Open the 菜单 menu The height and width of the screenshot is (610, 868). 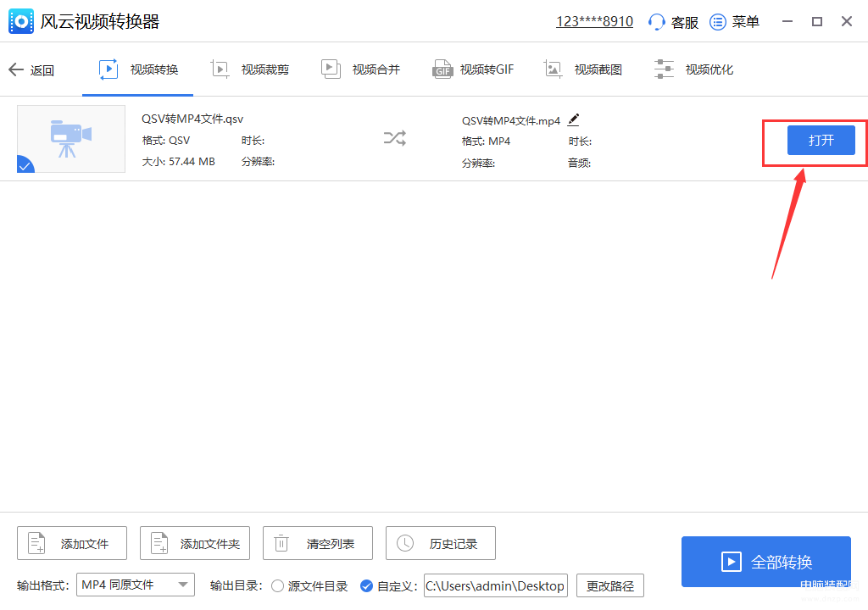734,22
